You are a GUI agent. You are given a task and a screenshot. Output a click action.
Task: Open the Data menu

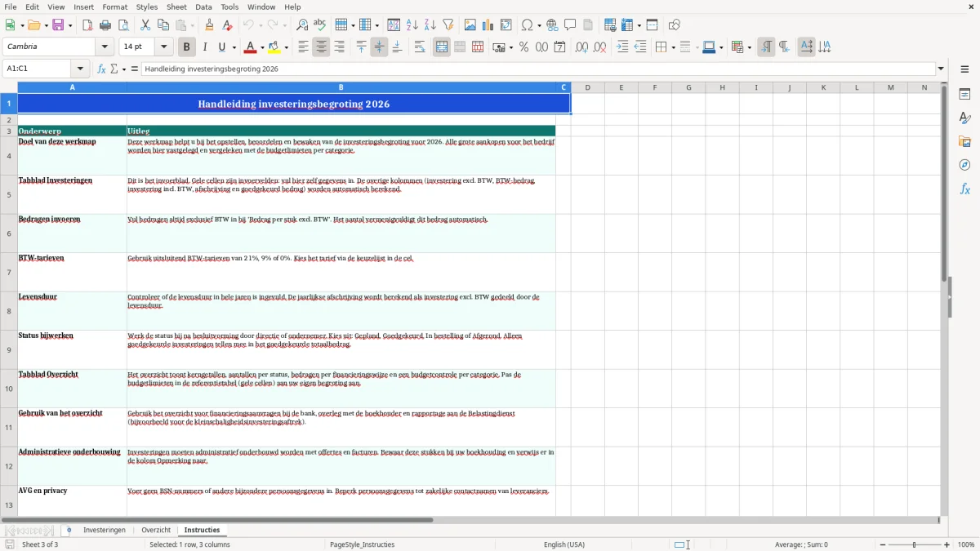(203, 7)
